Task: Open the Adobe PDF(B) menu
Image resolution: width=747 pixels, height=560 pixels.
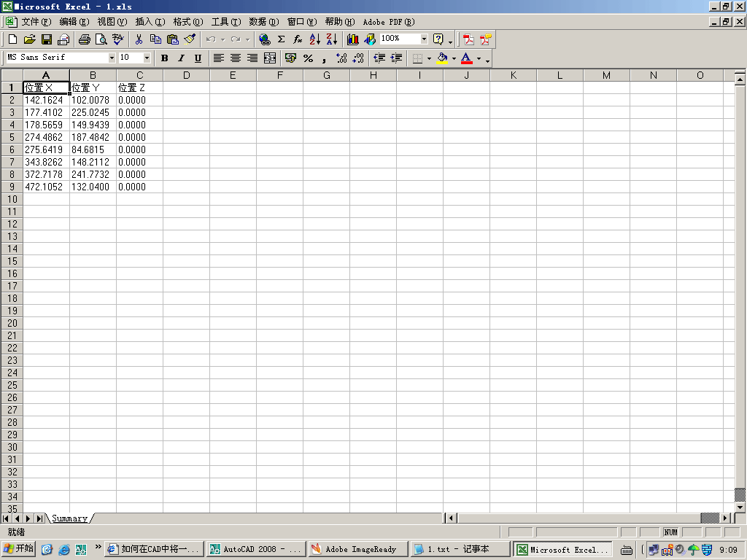Action: (389, 21)
